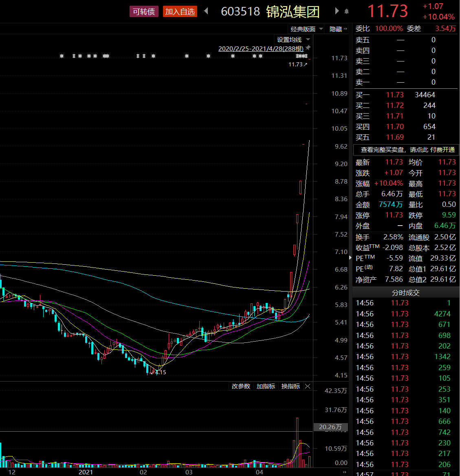Close the volume indicator panel
This screenshot has height=476, width=460.
[x=308, y=386]
